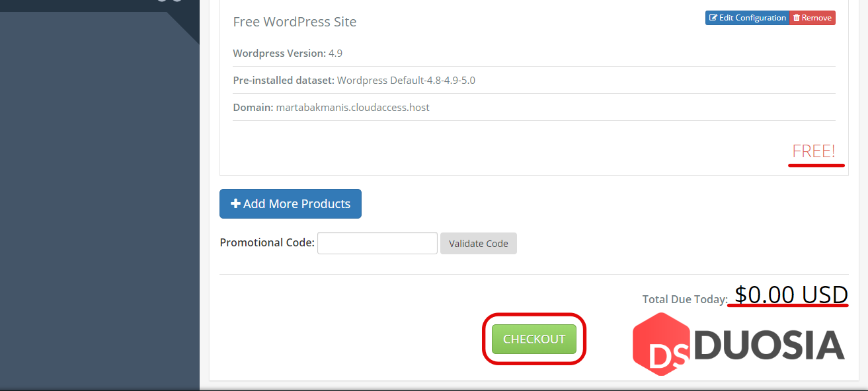Click the $0.00 USD total amount

791,294
